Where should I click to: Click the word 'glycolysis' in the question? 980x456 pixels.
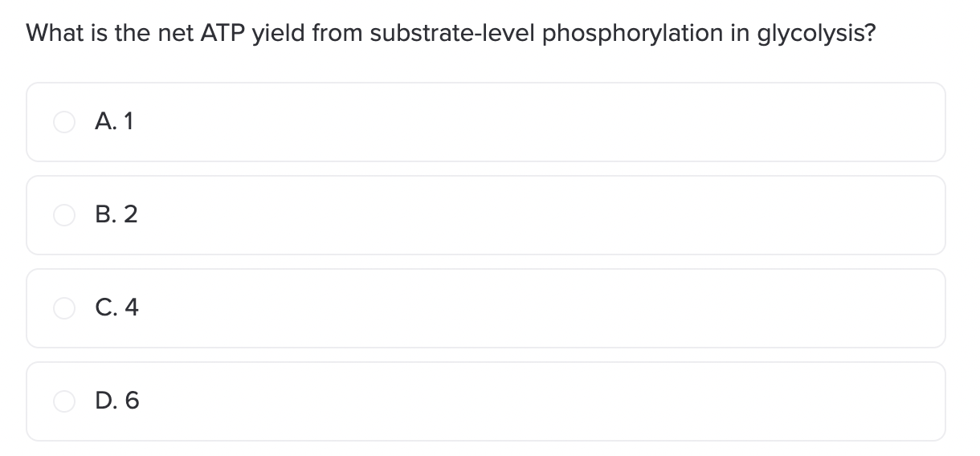click(x=812, y=35)
